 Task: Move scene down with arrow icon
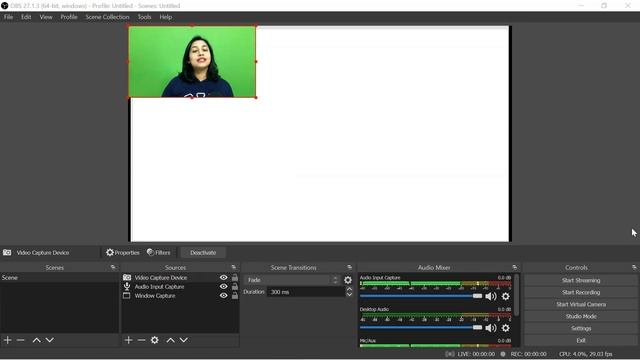[49, 340]
